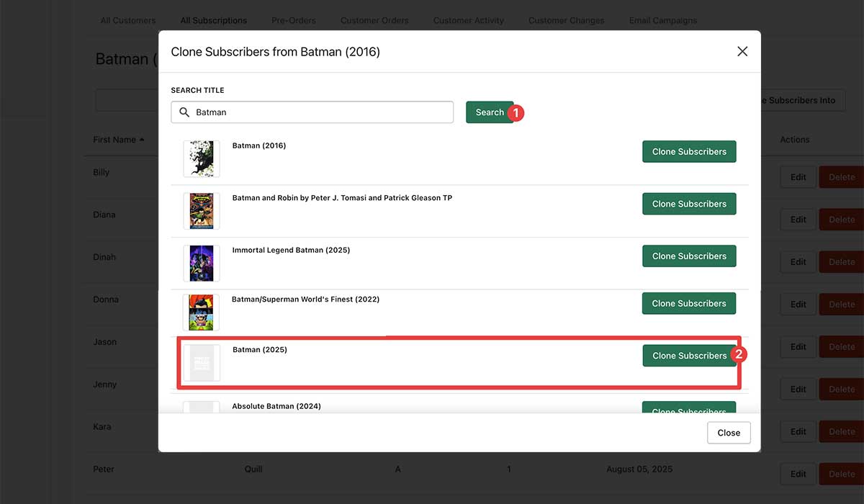Open the Batman and Robin cover thumbnail

(x=202, y=210)
